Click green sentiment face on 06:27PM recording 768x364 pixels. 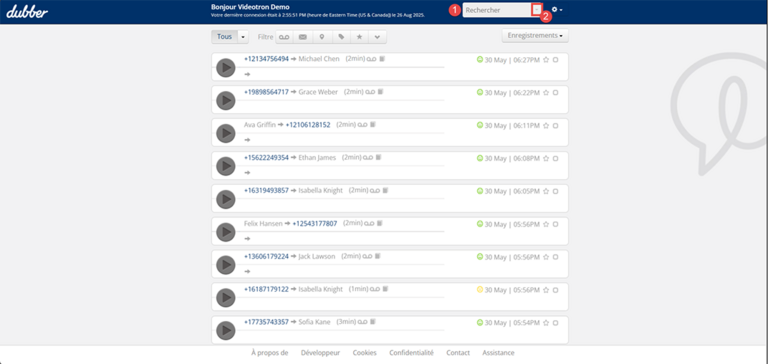click(x=480, y=59)
